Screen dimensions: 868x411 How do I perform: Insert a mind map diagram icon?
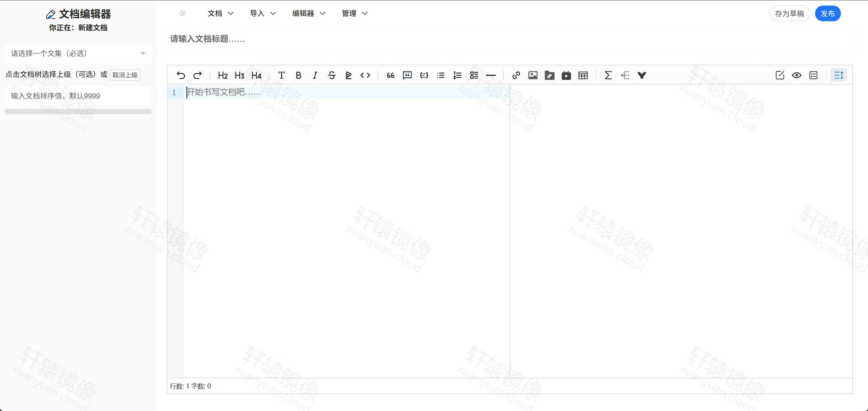click(625, 75)
